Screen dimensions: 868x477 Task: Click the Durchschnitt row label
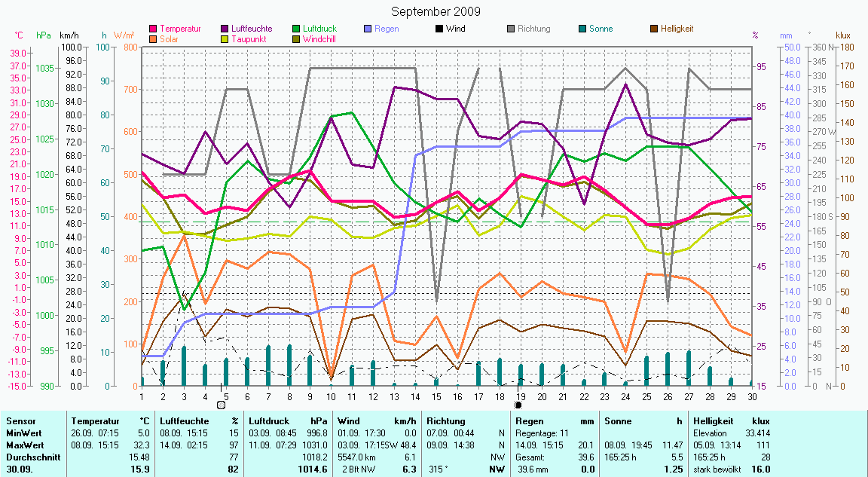coord(31,457)
